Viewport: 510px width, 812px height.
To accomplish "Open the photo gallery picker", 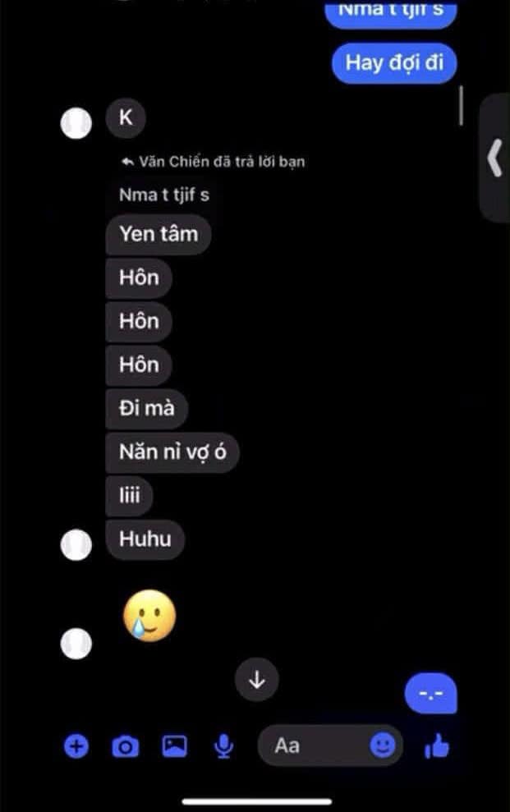I will click(175, 746).
